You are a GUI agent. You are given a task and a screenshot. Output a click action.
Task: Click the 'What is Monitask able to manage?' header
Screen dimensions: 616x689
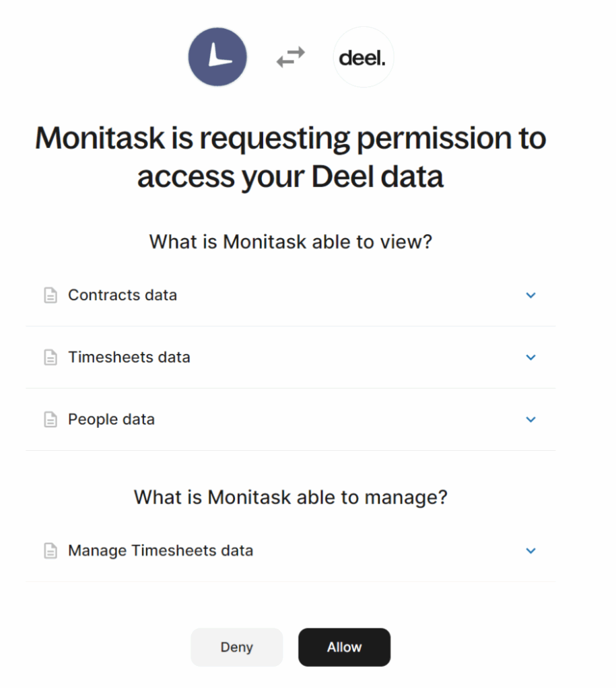[x=289, y=497]
